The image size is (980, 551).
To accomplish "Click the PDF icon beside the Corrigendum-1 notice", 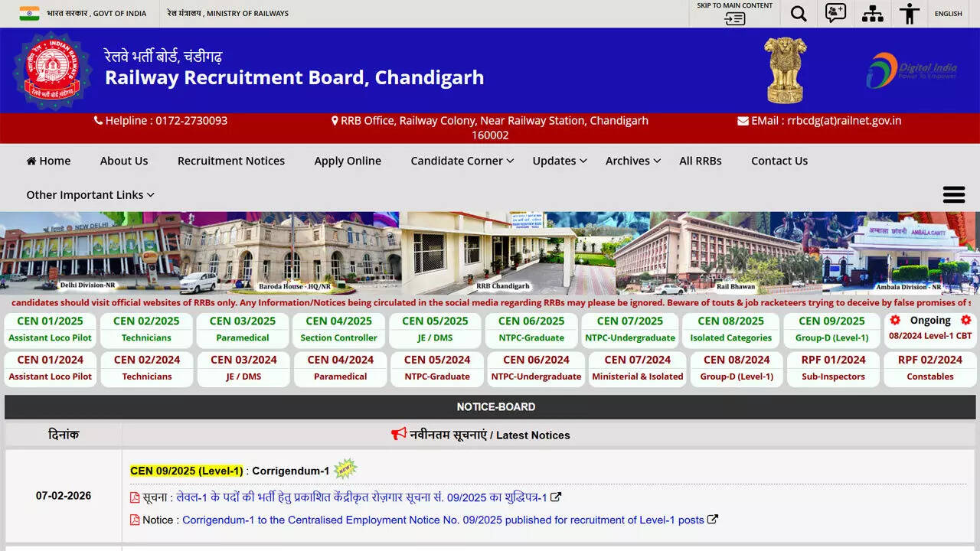I will click(136, 520).
